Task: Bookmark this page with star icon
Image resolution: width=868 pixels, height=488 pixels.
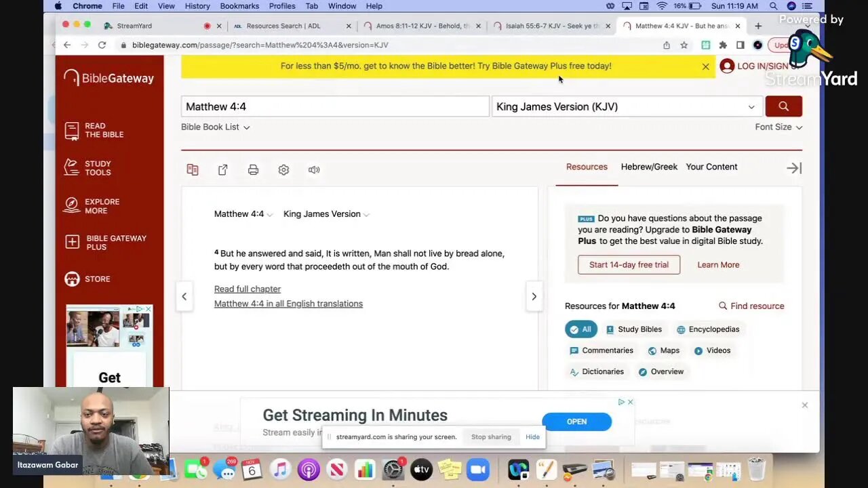Action: tap(684, 45)
